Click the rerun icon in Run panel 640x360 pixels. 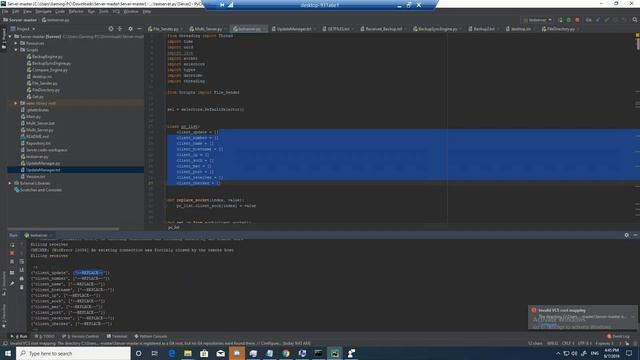click(12, 244)
